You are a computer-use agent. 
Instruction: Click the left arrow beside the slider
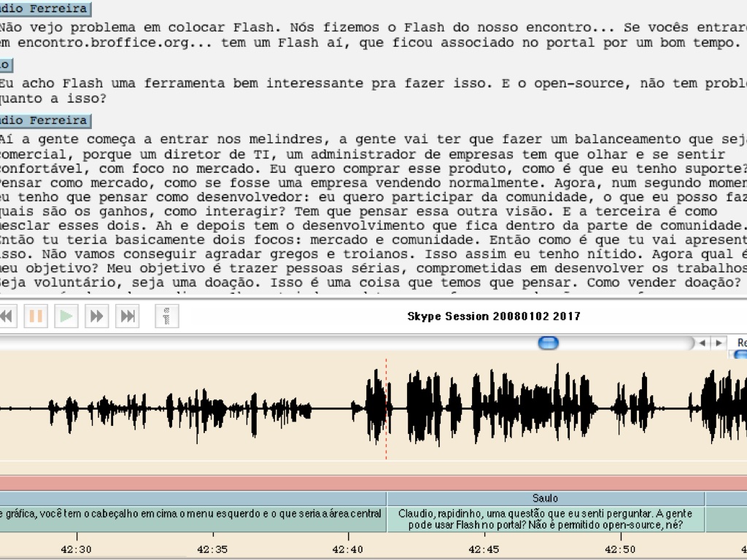click(702, 343)
